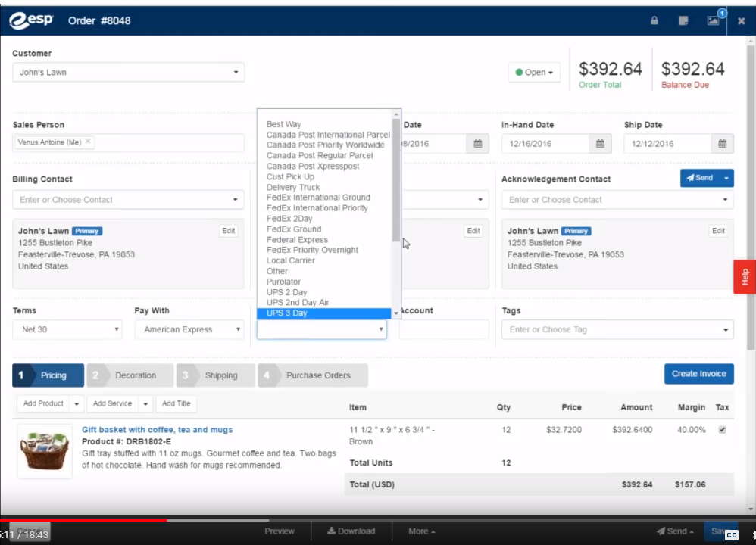
Task: Click the Add Product button
Action: point(43,403)
